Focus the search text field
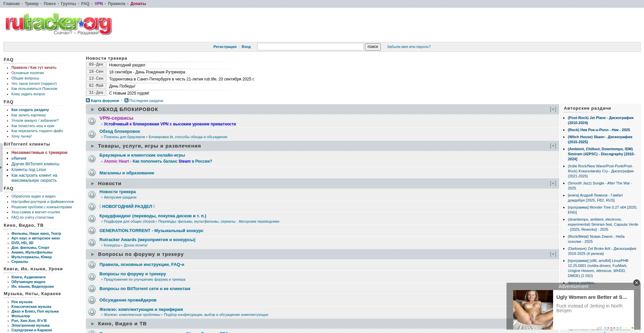This screenshot has width=644, height=333. click(310, 47)
